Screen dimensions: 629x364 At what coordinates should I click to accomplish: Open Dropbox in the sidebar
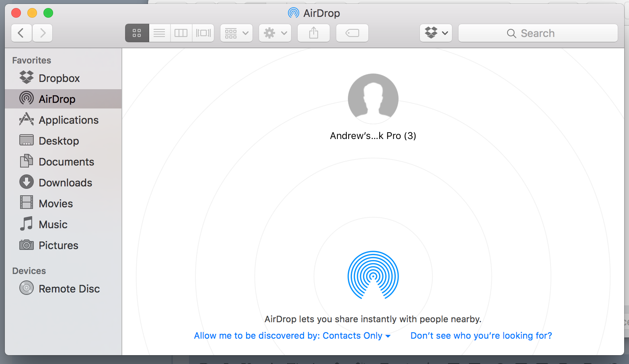pyautogui.click(x=63, y=78)
